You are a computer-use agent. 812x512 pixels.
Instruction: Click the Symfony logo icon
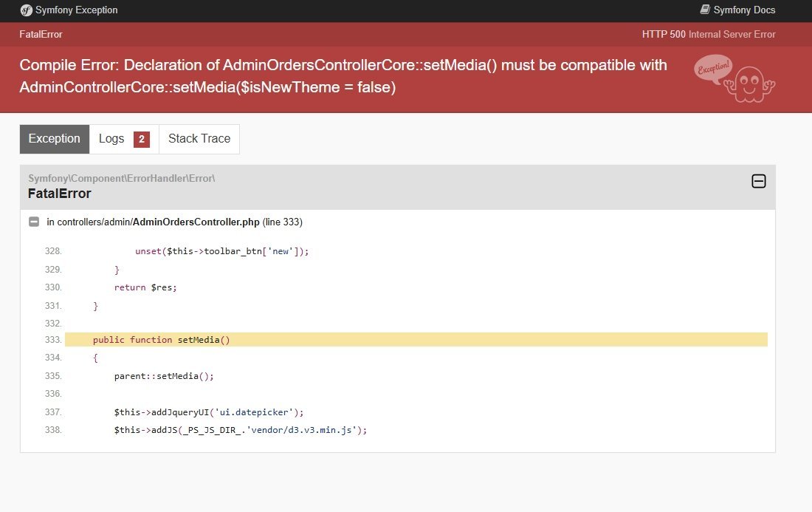[x=27, y=10]
